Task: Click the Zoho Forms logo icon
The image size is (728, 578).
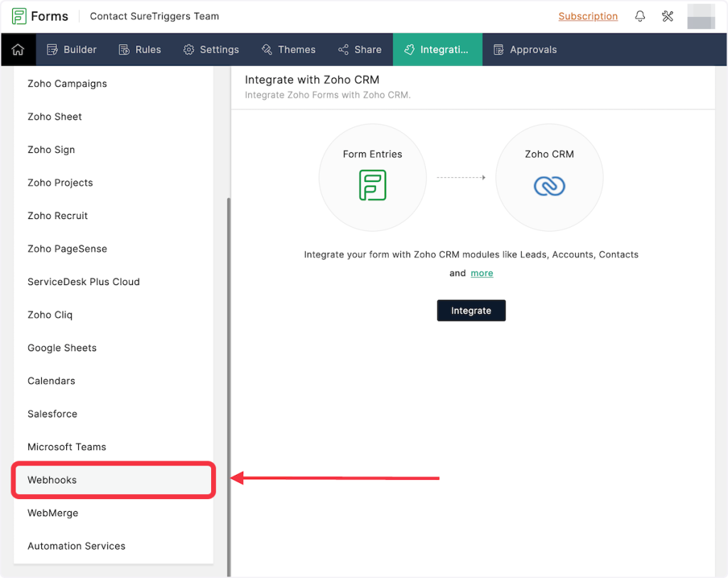Action: 19,16
